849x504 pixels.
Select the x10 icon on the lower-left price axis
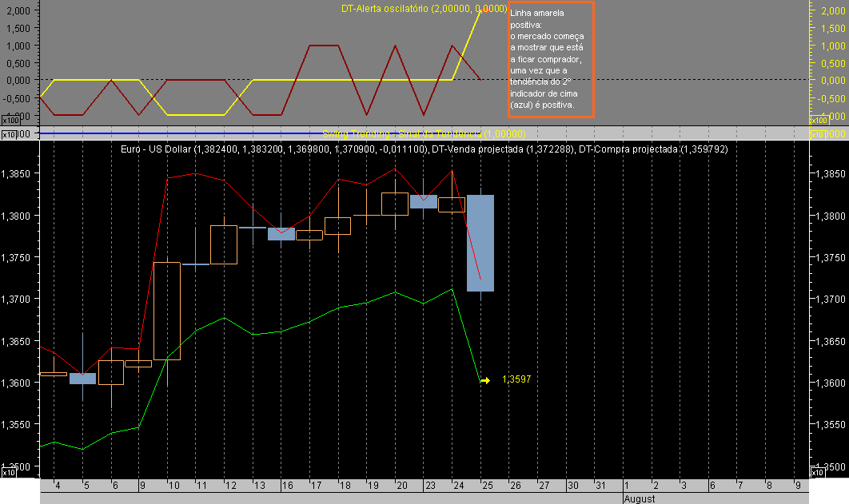click(x=9, y=472)
